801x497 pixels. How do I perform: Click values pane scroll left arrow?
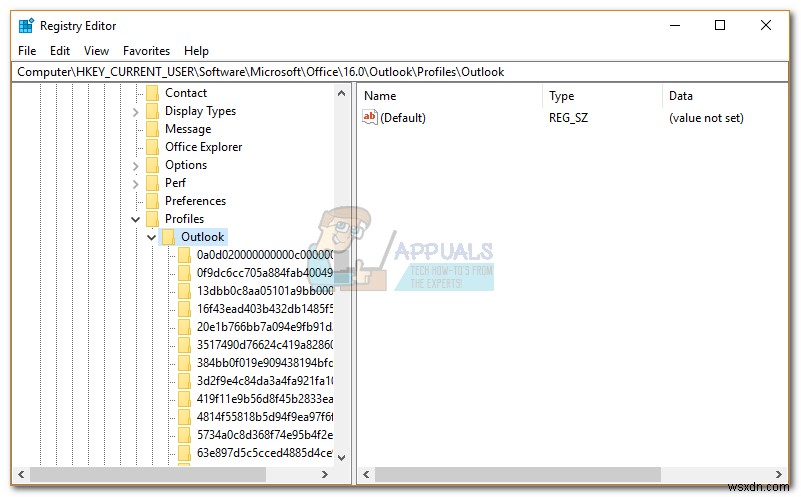[x=366, y=474]
